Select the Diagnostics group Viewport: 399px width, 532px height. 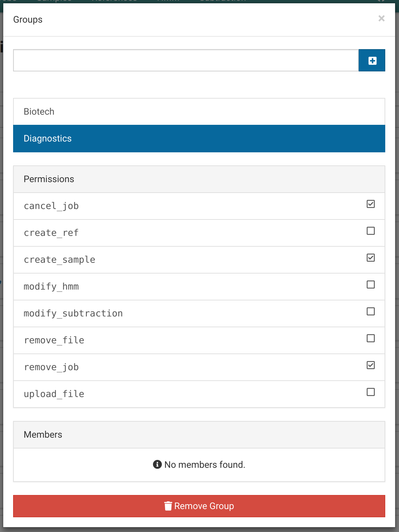point(199,138)
